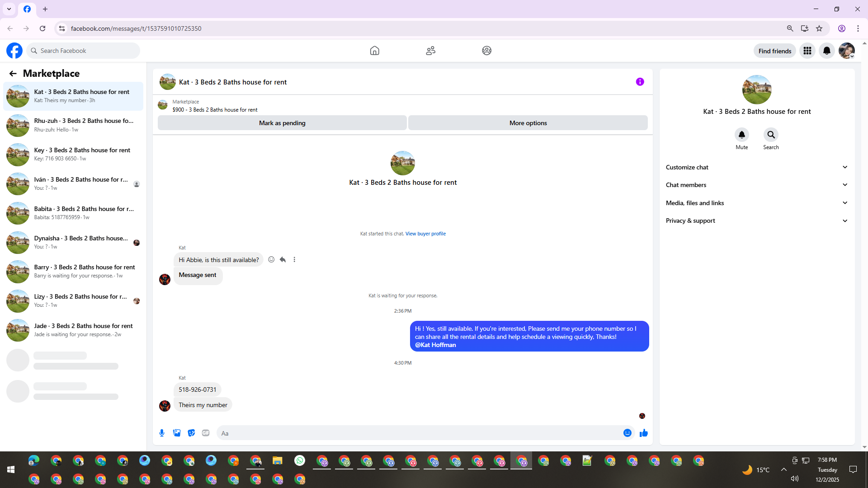This screenshot has width=868, height=488.
Task: Open the sticker picker icon
Action: click(x=191, y=433)
